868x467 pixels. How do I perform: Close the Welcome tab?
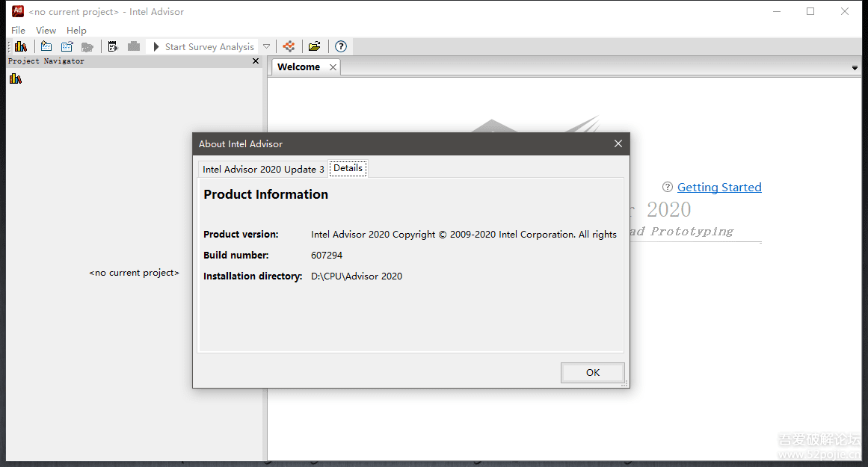coord(333,67)
